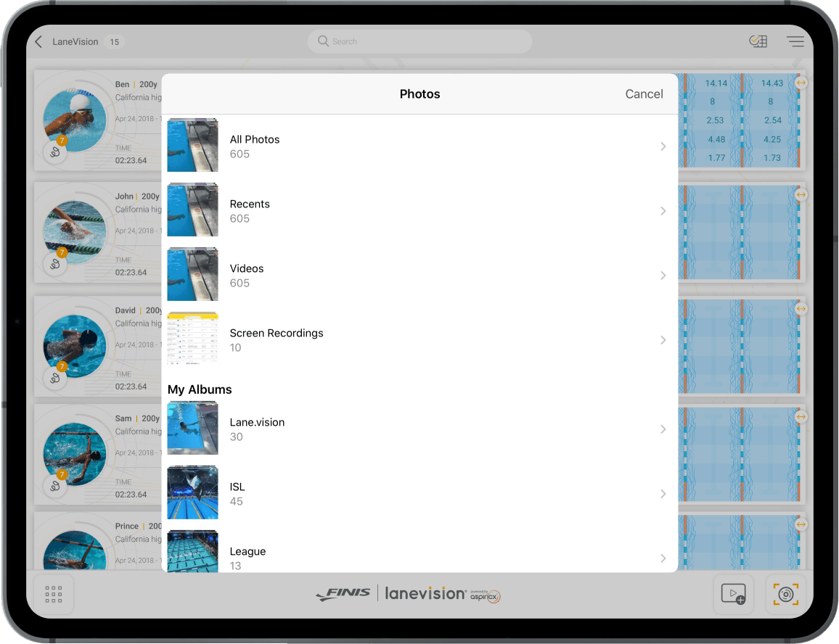Click Ben's time 02:23.64

point(131,160)
